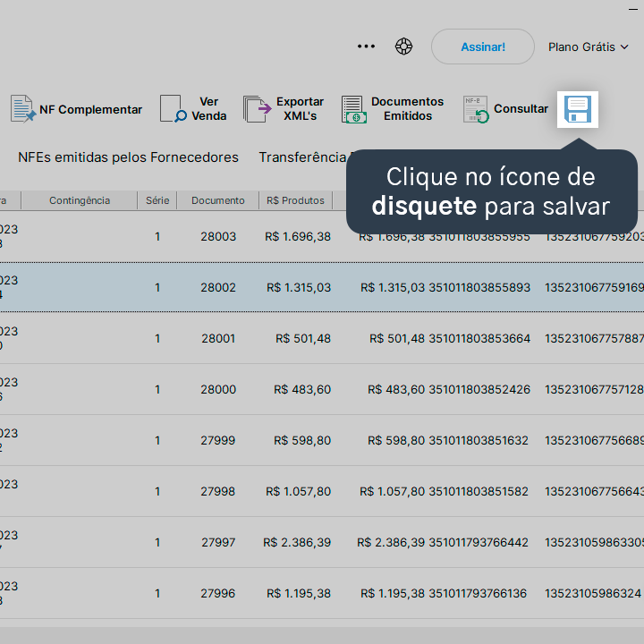Screen dimensions: 644x644
Task: Minimize the application window
Action: click(x=633, y=9)
